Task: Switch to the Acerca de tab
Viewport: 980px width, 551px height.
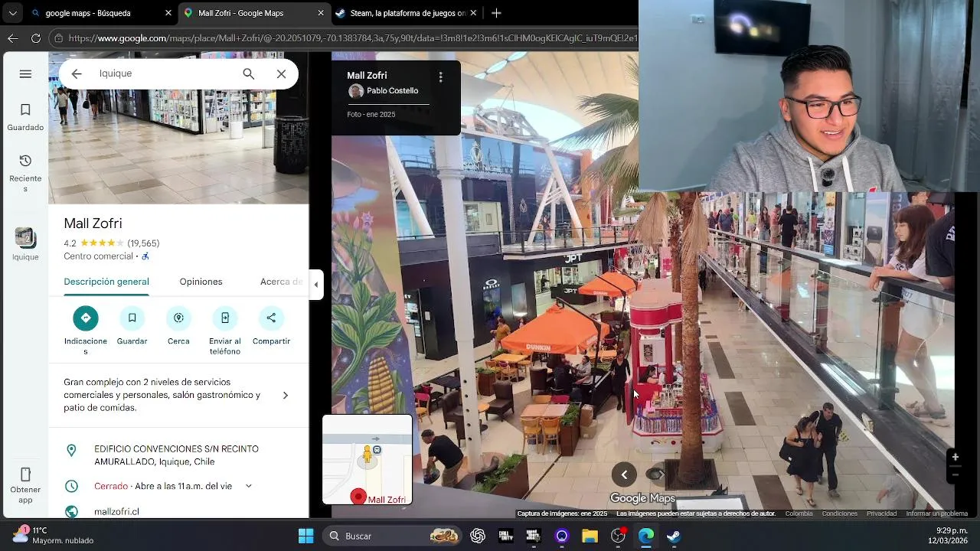Action: (282, 282)
